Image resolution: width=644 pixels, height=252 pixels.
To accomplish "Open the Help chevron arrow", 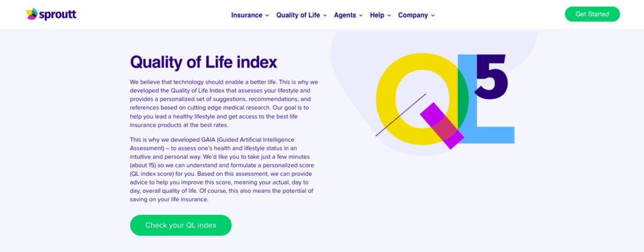I will 389,15.
